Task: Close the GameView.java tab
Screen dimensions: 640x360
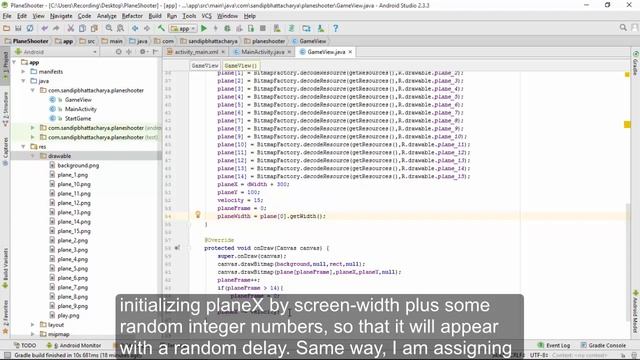Action: (350, 52)
